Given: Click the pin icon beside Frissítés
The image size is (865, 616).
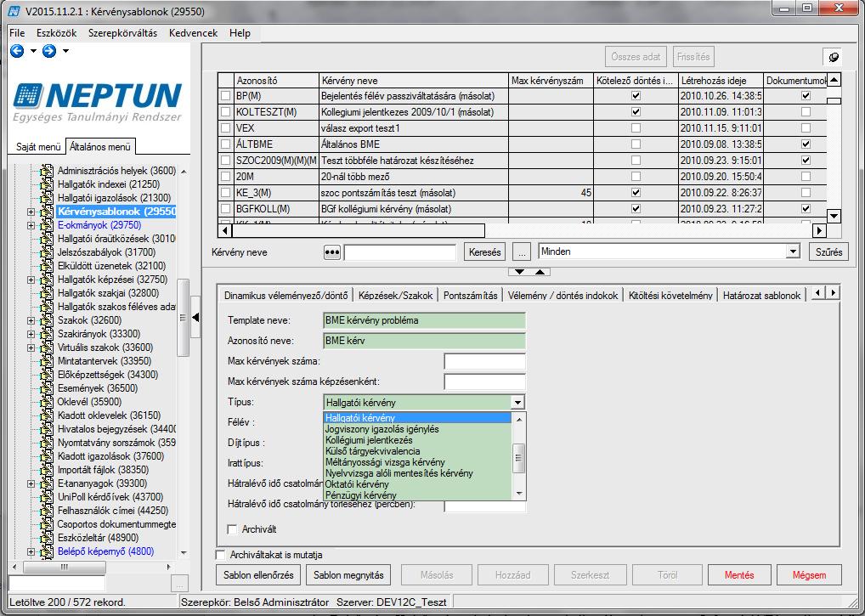Looking at the screenshot, I should 833,57.
